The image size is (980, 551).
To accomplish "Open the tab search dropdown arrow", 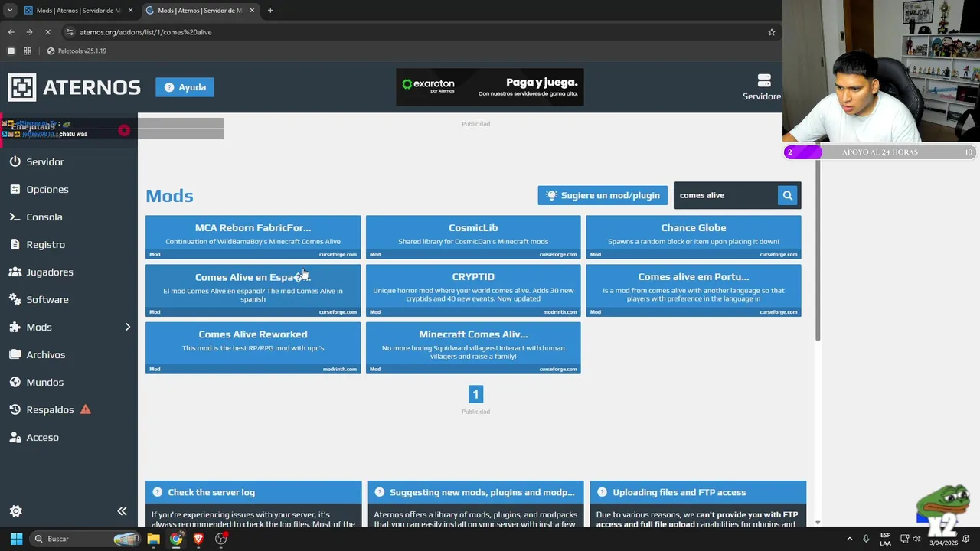I will click(9, 11).
